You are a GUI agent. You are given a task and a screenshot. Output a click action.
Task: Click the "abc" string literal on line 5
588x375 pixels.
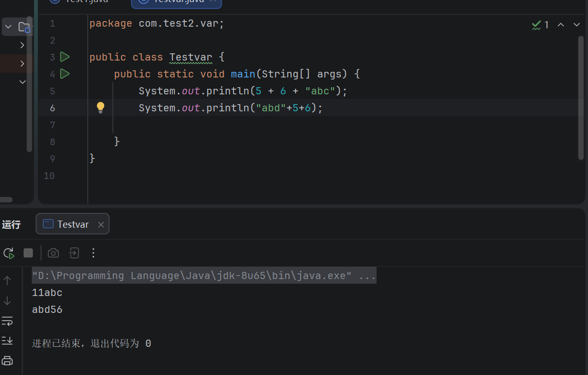pos(320,91)
